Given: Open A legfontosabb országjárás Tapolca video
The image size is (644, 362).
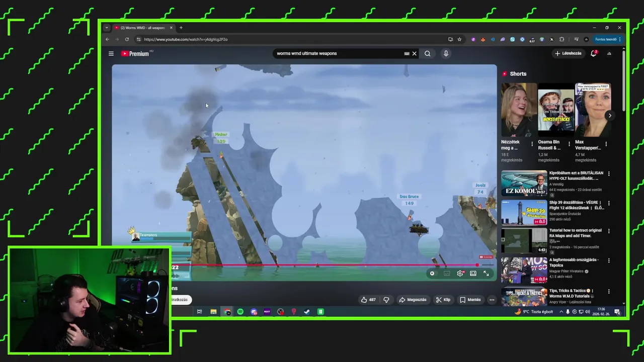Looking at the screenshot, I should pos(524,270).
